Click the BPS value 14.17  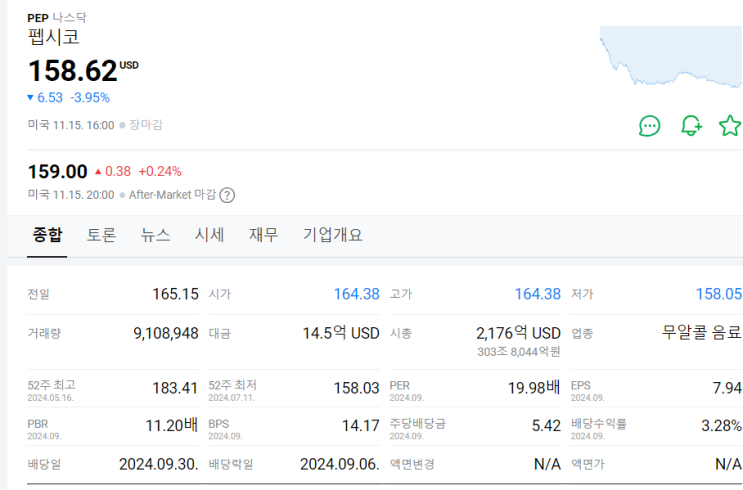tap(361, 426)
